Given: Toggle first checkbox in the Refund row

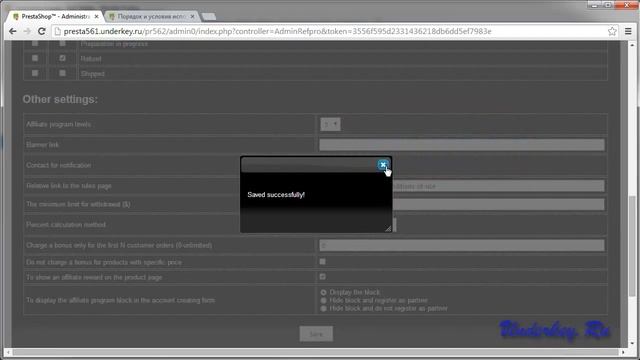Looking at the screenshot, I should point(35,58).
